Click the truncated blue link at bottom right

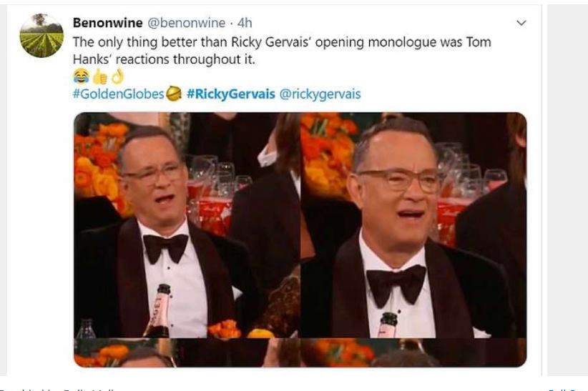[x=568, y=389]
